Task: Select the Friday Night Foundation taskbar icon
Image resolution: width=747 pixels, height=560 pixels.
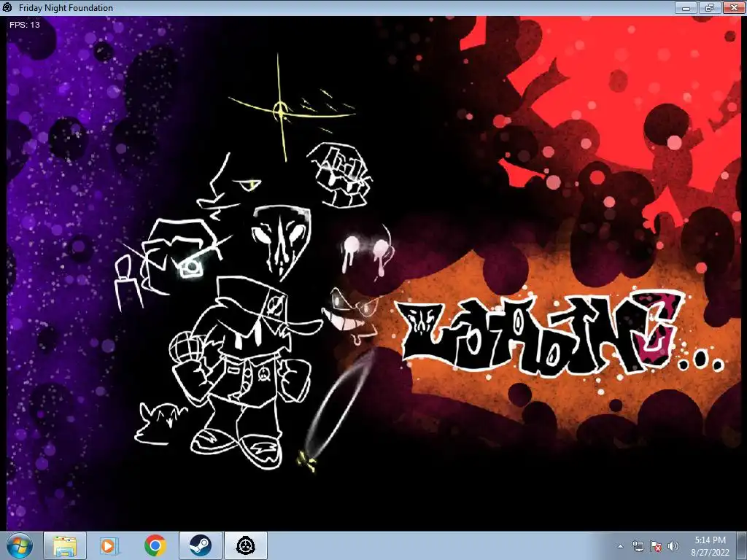Action: click(246, 546)
